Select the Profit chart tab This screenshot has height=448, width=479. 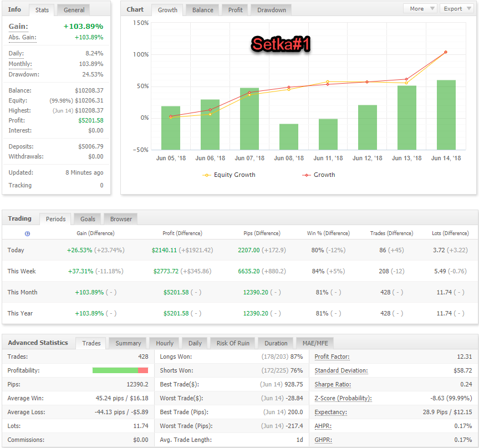235,10
